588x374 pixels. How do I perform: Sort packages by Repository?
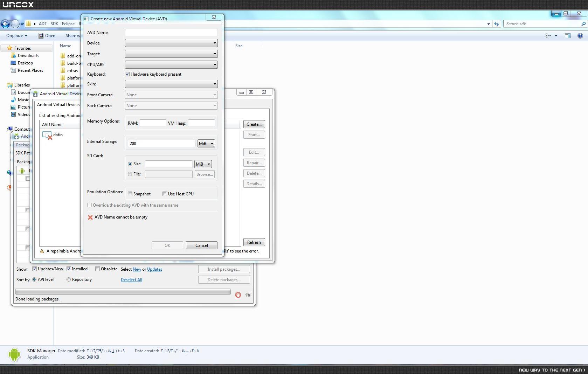(x=69, y=279)
